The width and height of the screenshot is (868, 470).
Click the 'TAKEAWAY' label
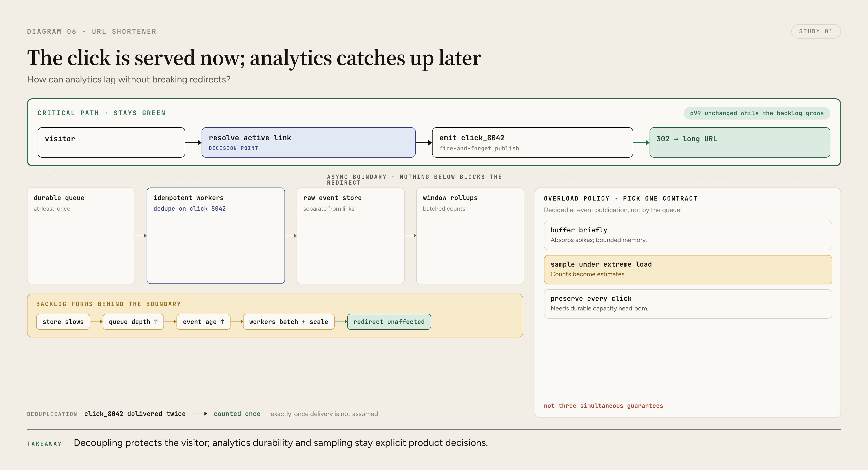click(x=44, y=444)
